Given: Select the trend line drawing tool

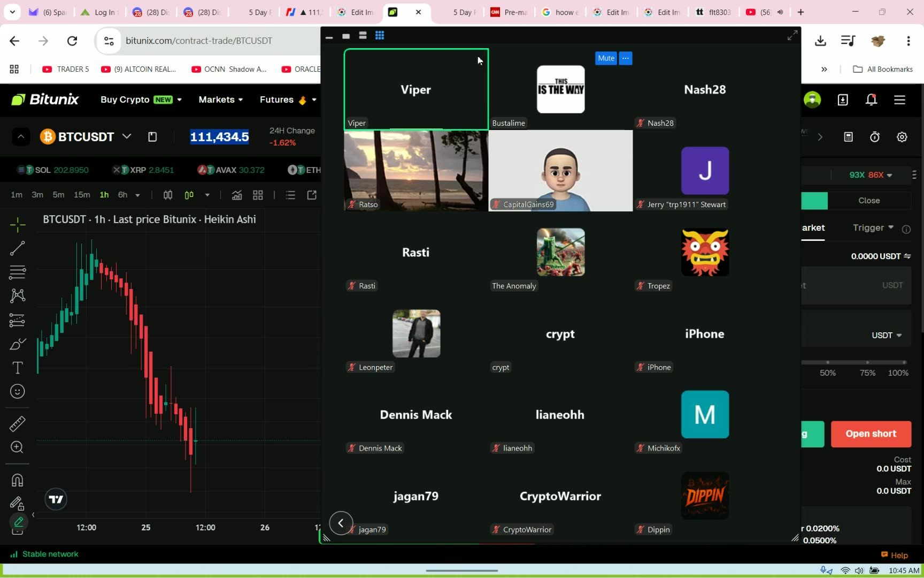Looking at the screenshot, I should coord(18,248).
